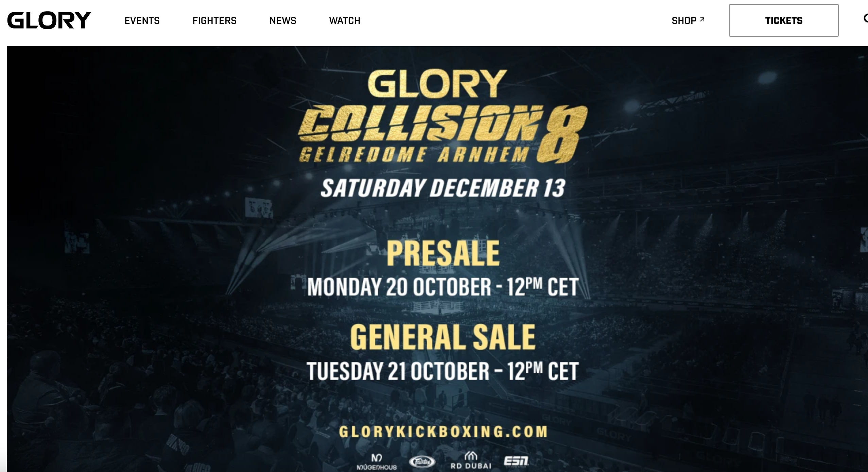Click the Mugenhous sponsor logo
The height and width of the screenshot is (472, 868).
377,462
